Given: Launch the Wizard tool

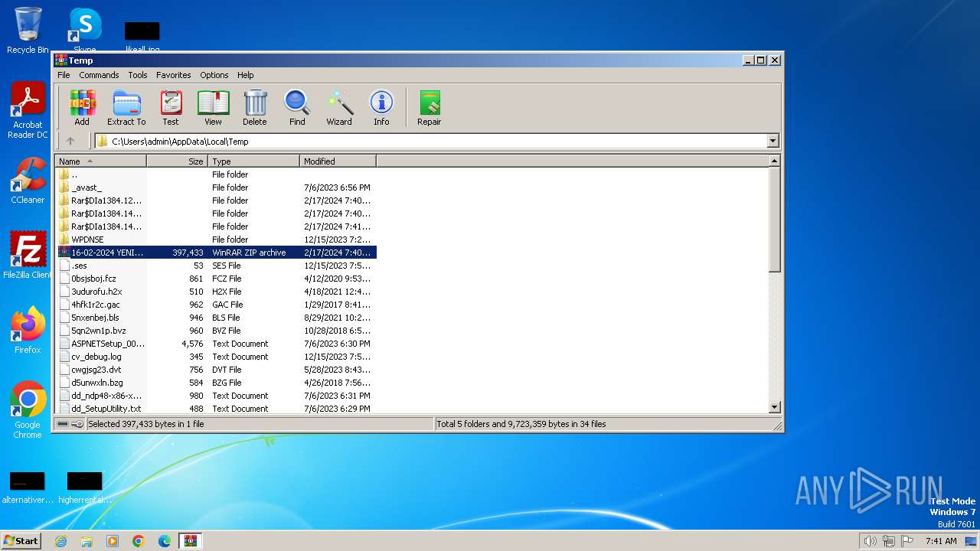Looking at the screenshot, I should 339,107.
